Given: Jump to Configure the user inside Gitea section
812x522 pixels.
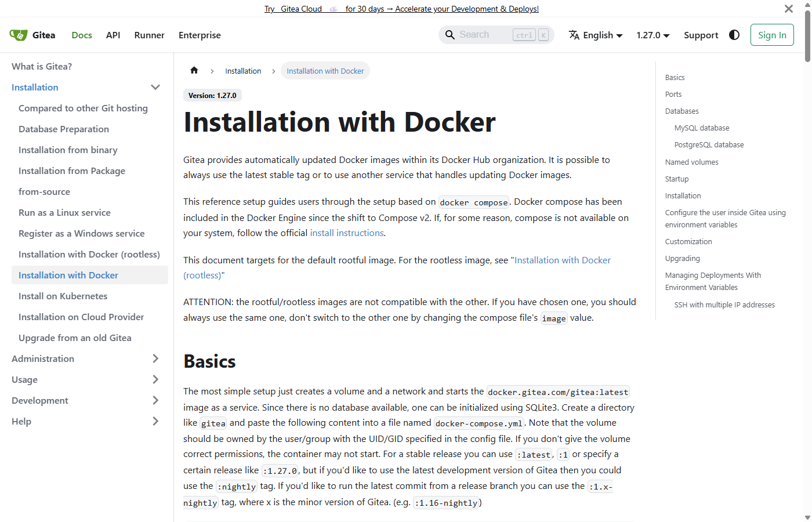Looking at the screenshot, I should (726, 219).
